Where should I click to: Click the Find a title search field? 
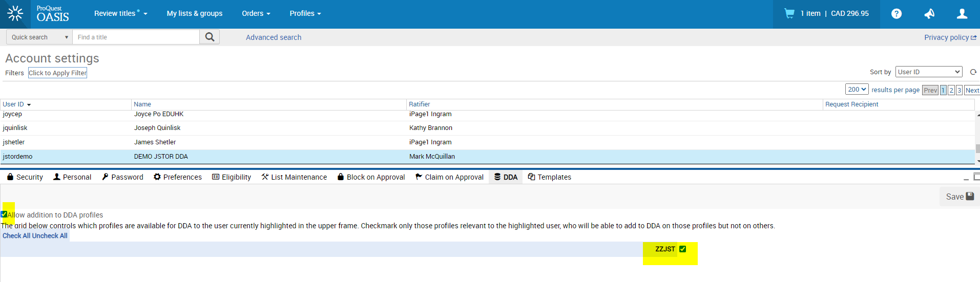pos(136,37)
